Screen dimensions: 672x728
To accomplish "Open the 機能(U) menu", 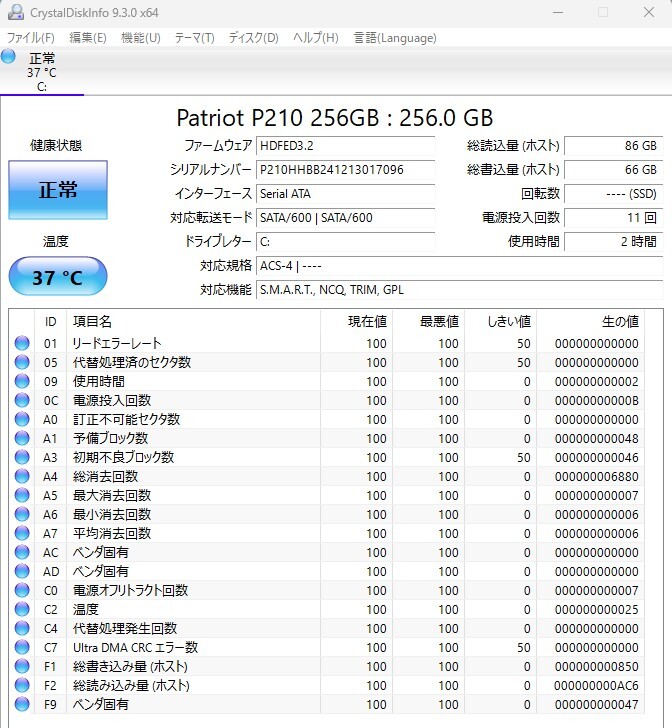I will coord(140,38).
